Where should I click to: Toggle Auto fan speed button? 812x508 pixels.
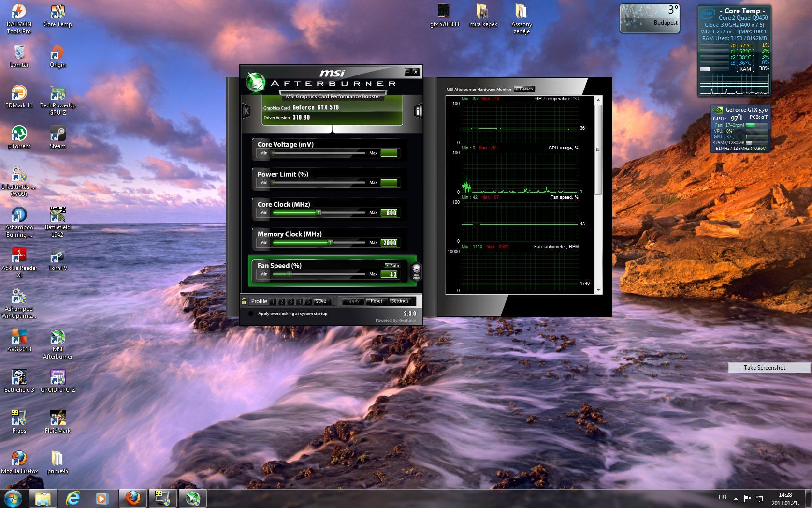point(392,265)
